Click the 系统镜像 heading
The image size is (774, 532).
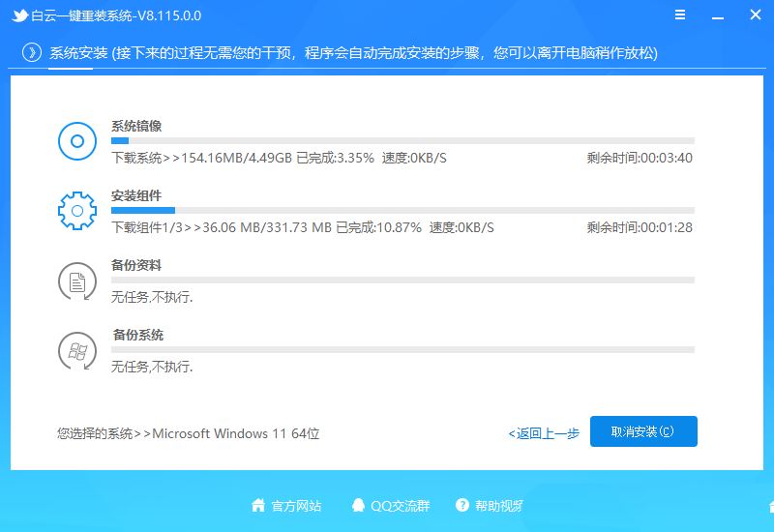pyautogui.click(x=136, y=126)
